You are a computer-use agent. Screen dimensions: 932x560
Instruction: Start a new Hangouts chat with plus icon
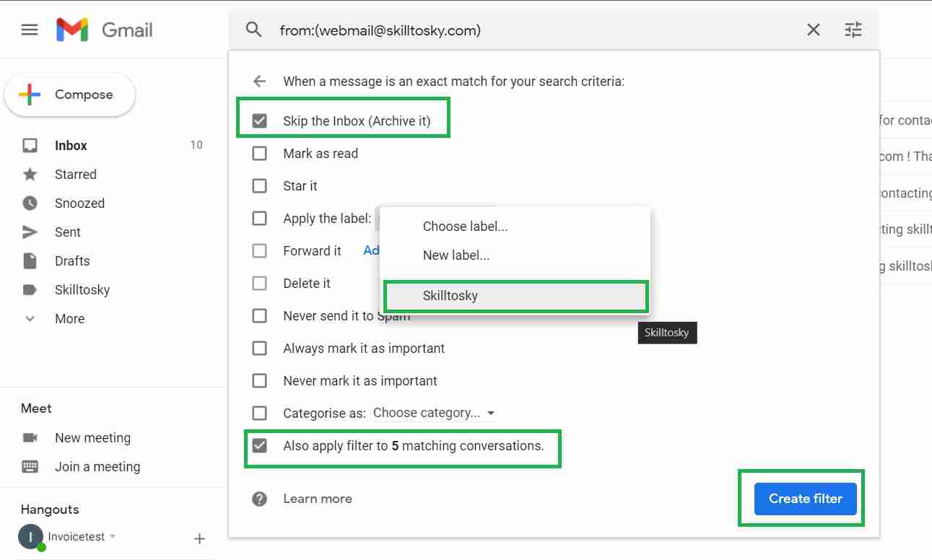(199, 538)
